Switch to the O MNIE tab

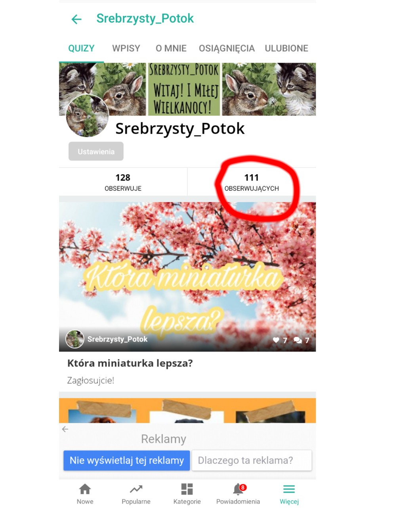171,48
